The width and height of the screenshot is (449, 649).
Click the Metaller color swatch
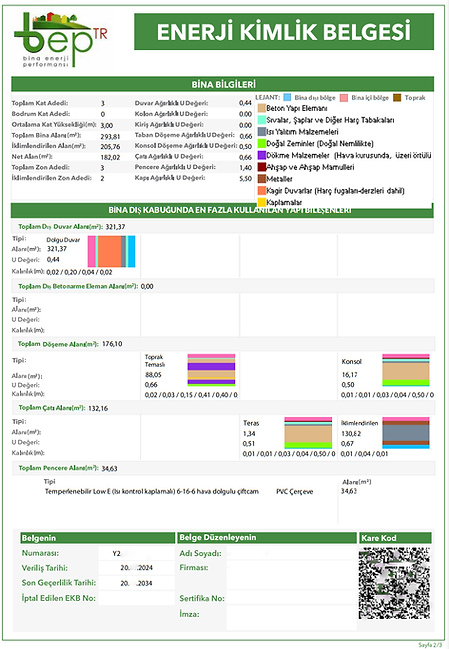262,179
